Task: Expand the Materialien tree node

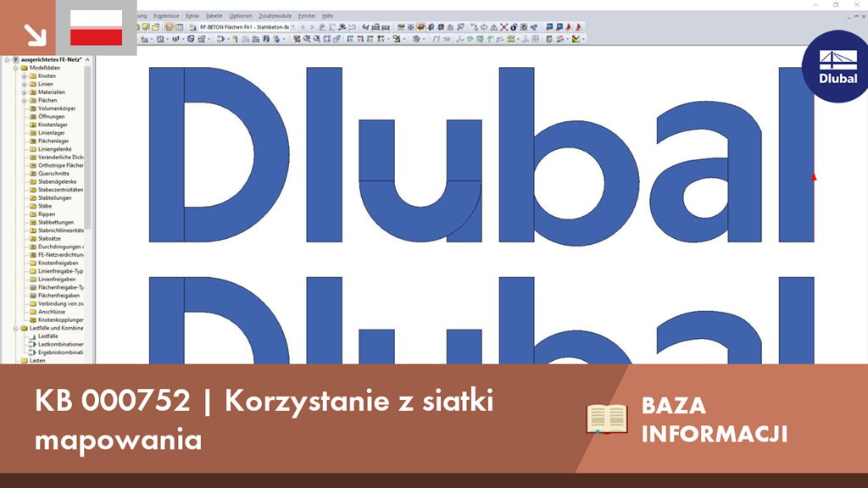Action: tap(25, 92)
